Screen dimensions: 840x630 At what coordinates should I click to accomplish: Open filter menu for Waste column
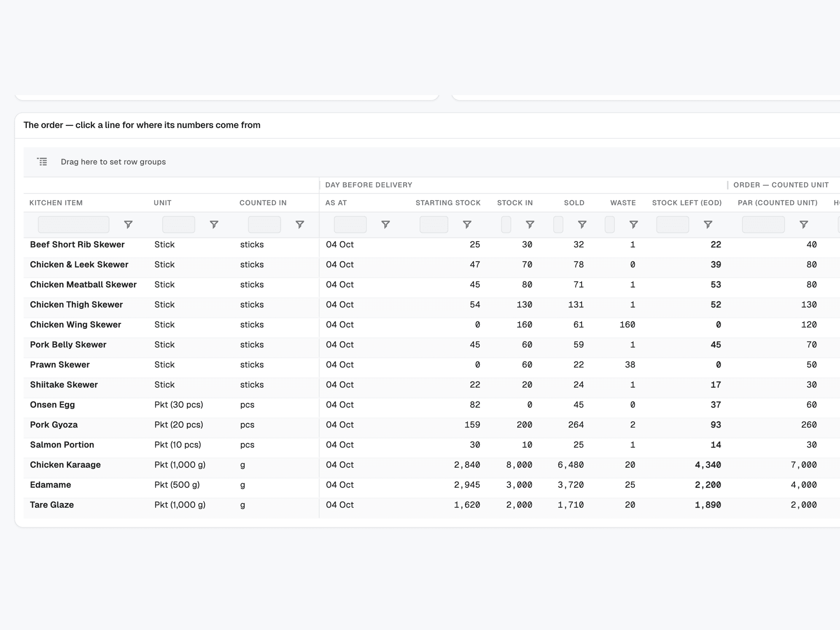634,225
